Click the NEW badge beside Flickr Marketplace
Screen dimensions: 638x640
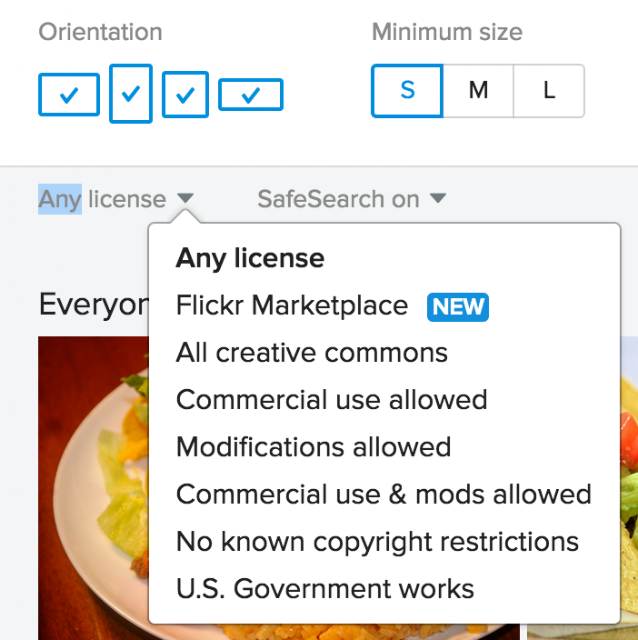tap(458, 307)
